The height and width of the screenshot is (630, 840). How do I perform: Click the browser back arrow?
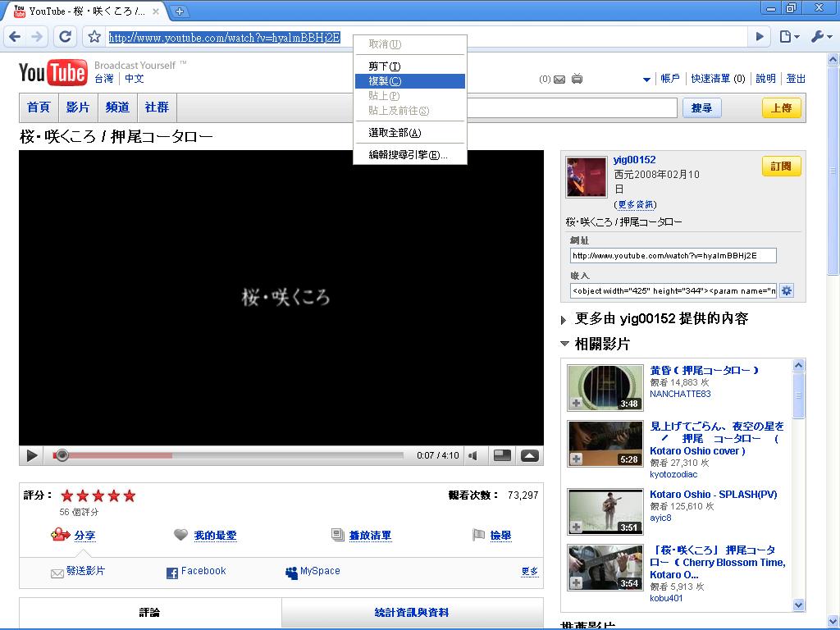(15, 36)
